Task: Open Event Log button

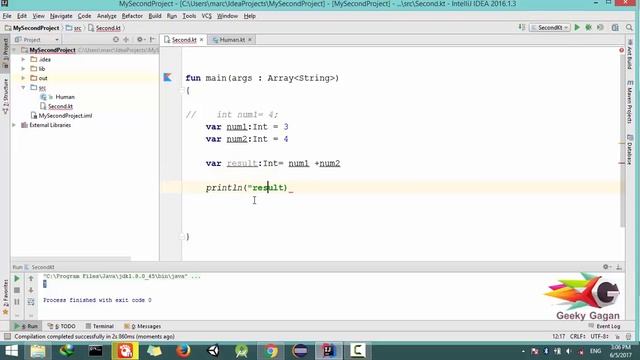Action: click(604, 326)
